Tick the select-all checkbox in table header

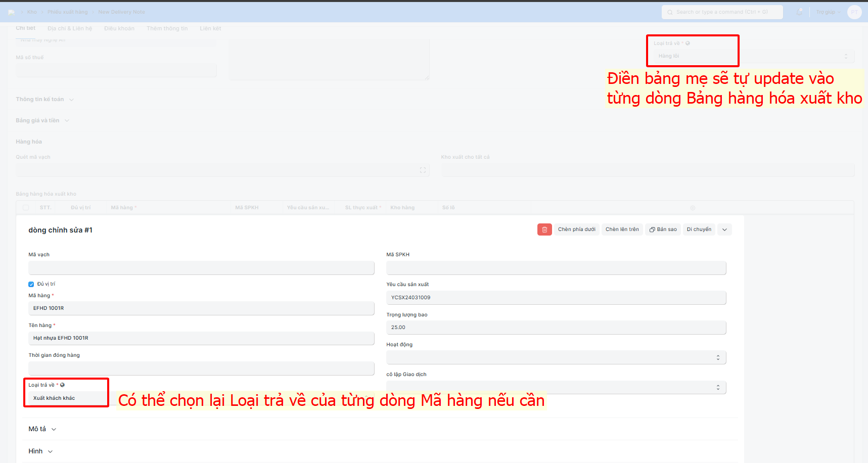[x=26, y=208]
